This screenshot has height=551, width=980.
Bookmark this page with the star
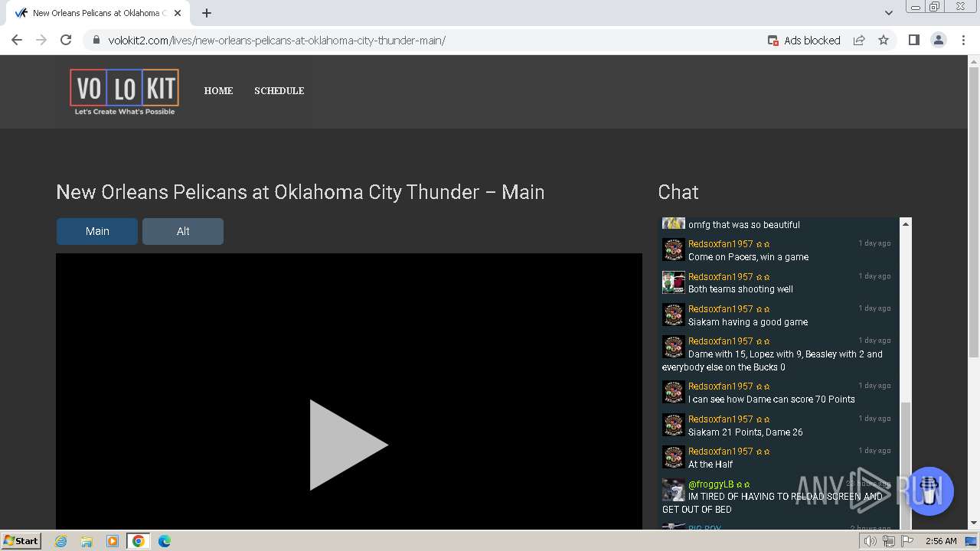tap(884, 41)
